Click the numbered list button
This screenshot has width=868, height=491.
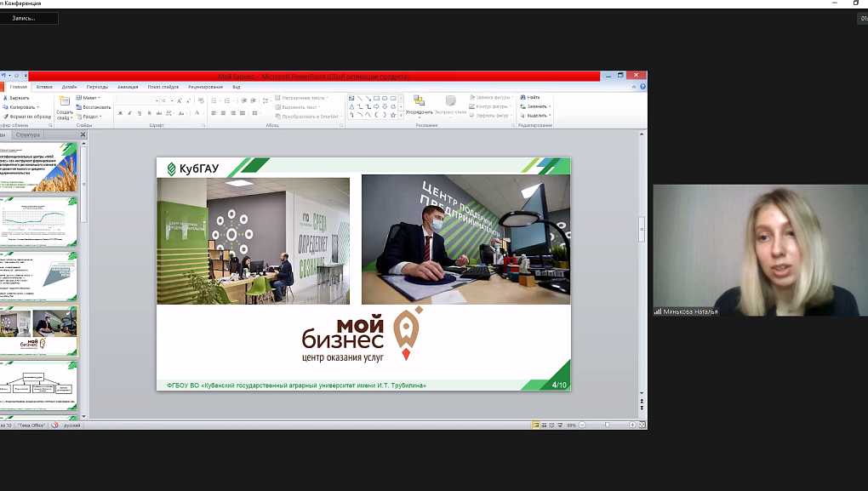pos(228,100)
